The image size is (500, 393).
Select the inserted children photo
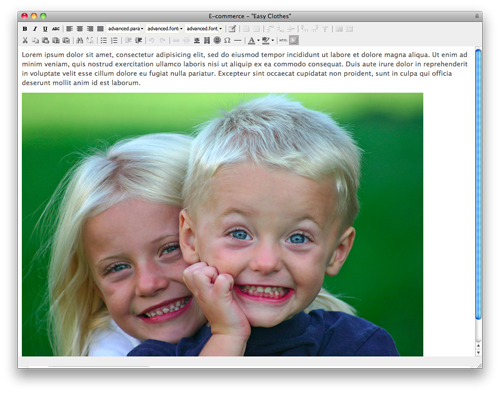point(222,224)
